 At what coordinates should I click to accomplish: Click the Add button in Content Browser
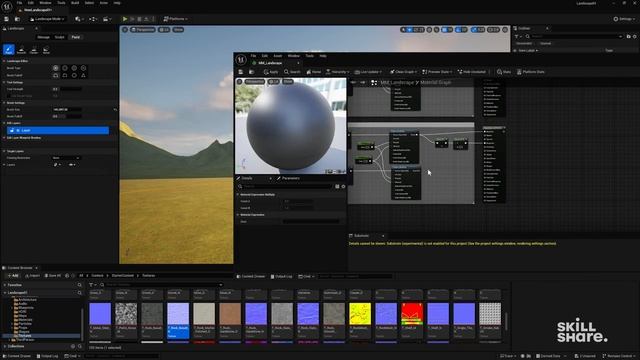pos(13,276)
